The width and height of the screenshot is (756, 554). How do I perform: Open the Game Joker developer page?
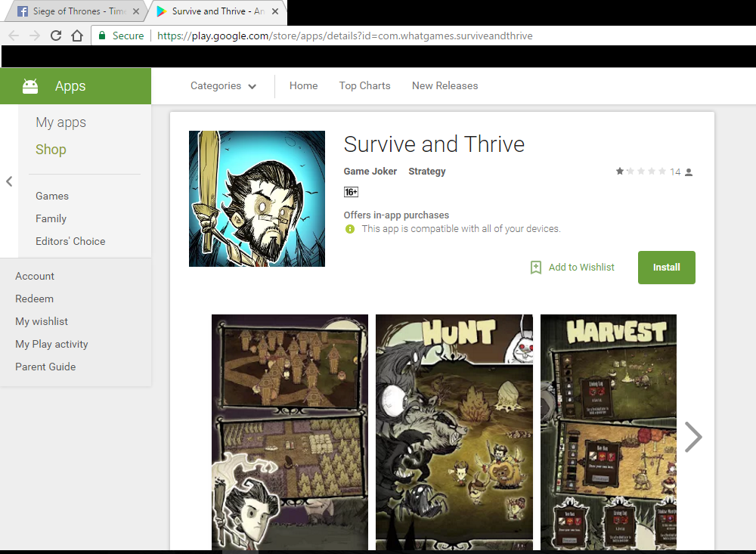coord(370,172)
